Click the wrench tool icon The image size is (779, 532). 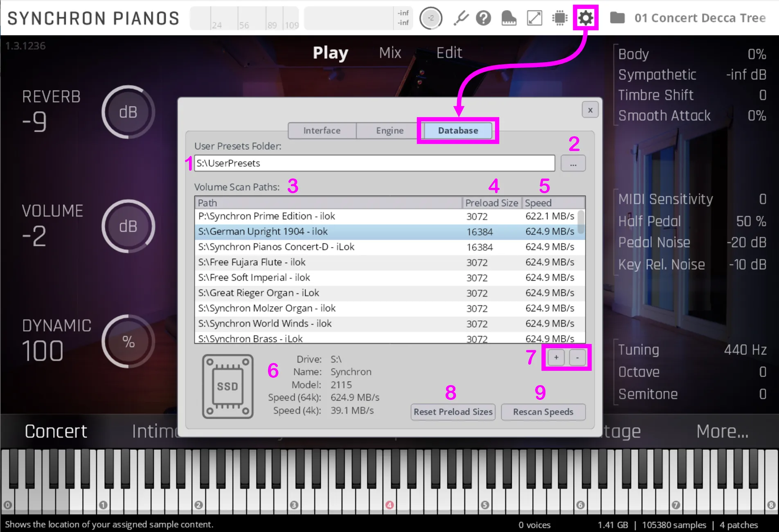click(461, 18)
